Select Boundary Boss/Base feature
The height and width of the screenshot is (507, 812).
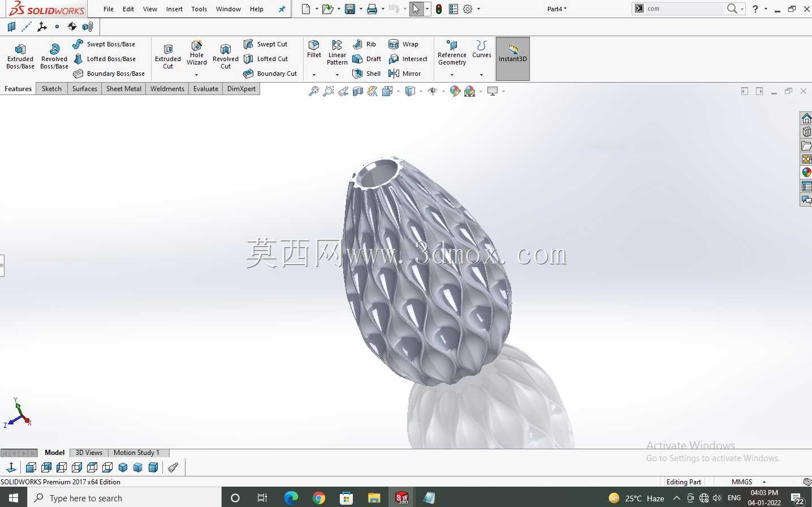click(109, 74)
